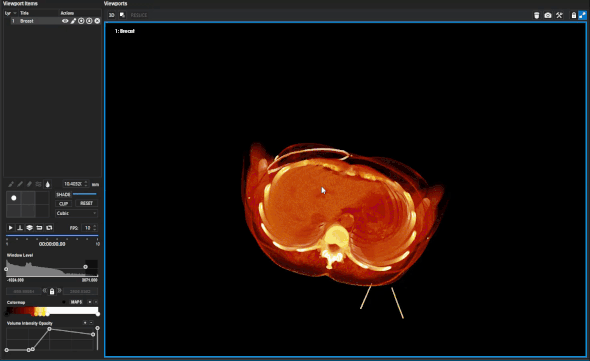Image resolution: width=590 pixels, height=361 pixels.
Task: Click the brush size mm input field
Action: (x=73, y=184)
